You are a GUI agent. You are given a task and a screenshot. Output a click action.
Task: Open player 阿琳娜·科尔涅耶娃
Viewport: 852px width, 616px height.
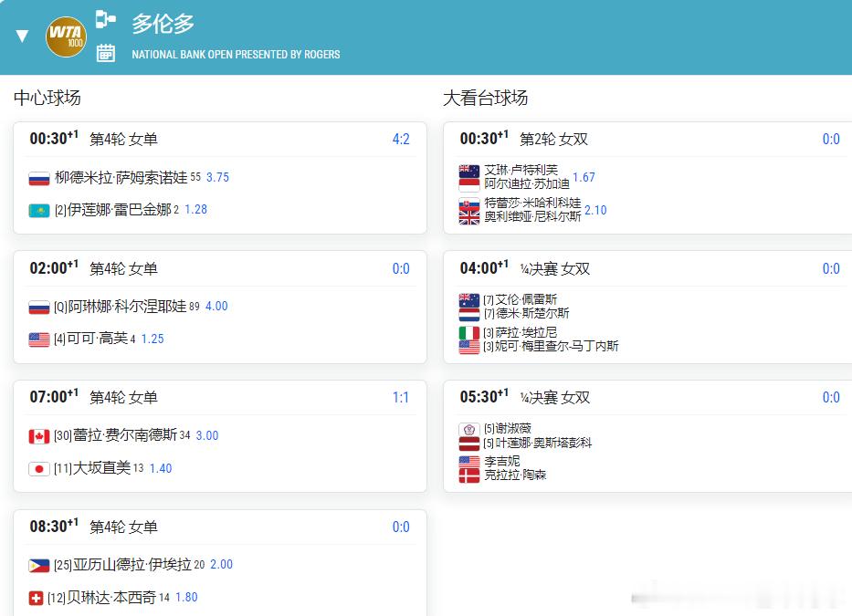click(x=127, y=307)
